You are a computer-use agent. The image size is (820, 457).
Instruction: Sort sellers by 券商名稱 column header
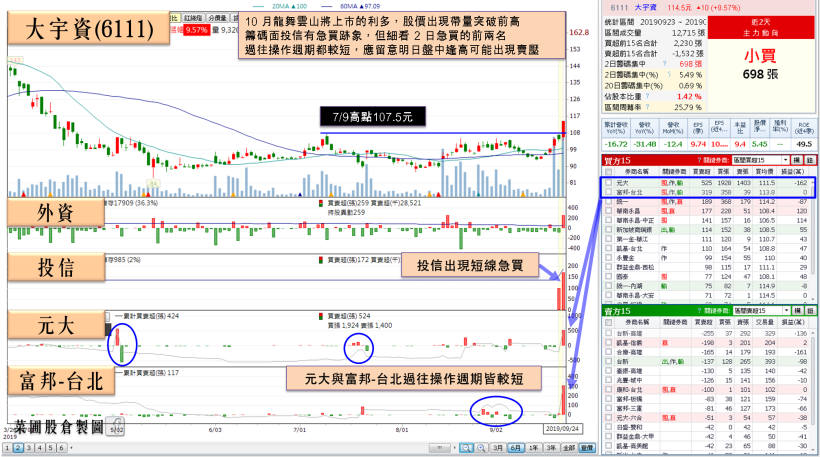coord(636,322)
